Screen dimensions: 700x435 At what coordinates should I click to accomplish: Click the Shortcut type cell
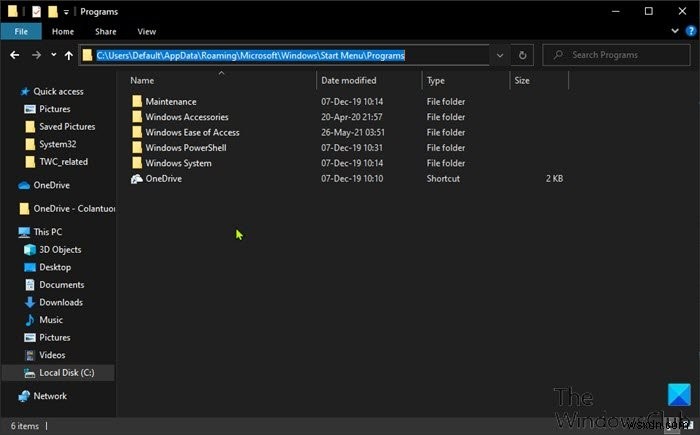443,179
